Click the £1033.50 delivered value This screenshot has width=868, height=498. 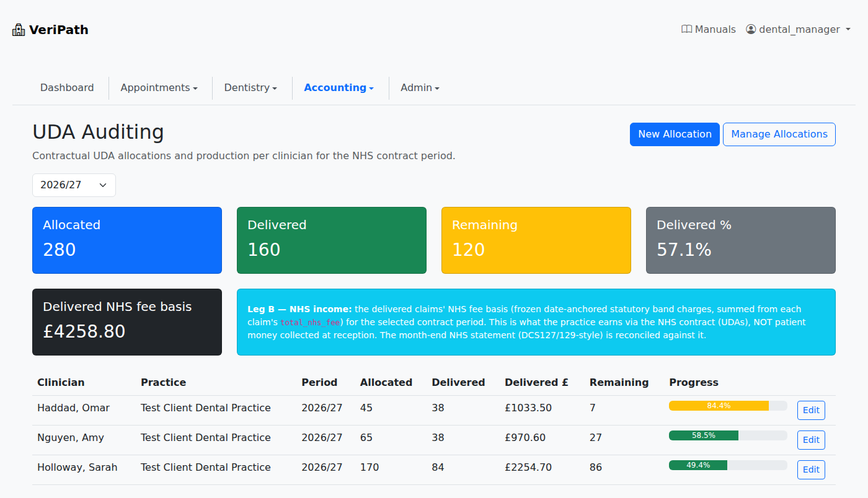(x=528, y=408)
